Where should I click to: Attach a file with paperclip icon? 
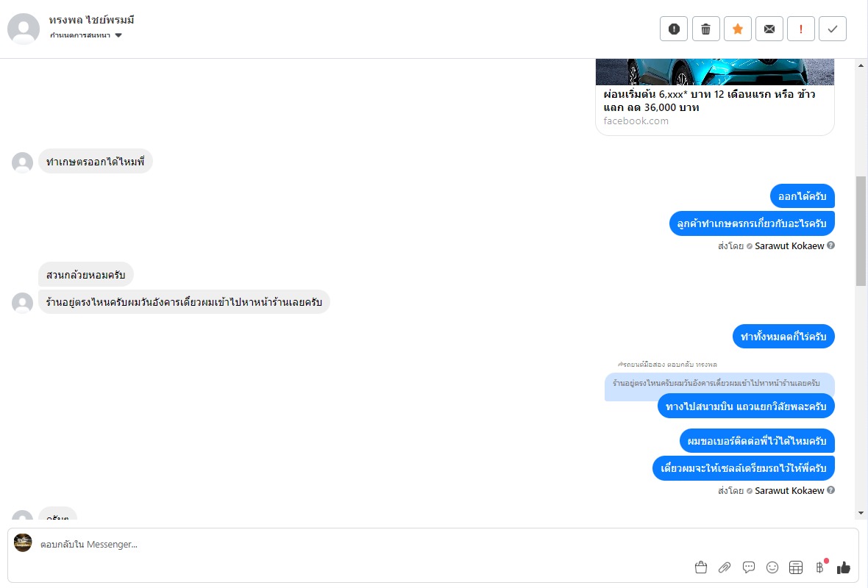coord(725,567)
